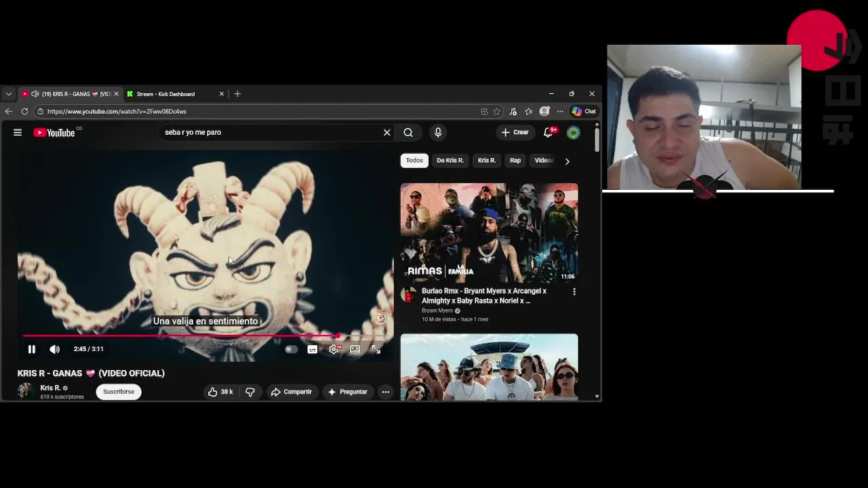Select the 'Kris R.' filter chip
This screenshot has width=868, height=488.
click(487, 161)
